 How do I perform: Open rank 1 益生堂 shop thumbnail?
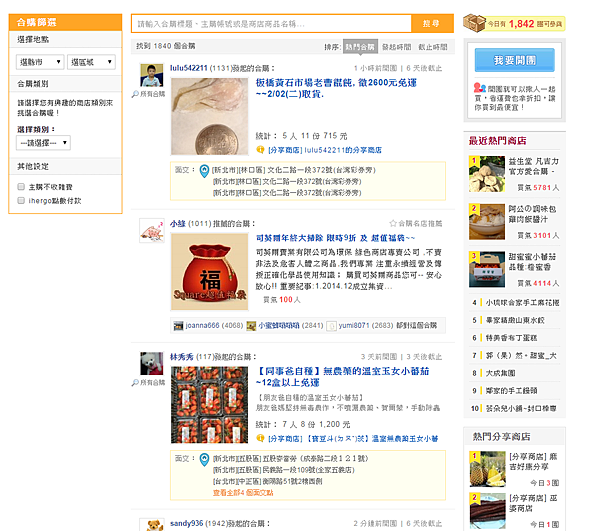[x=487, y=174]
